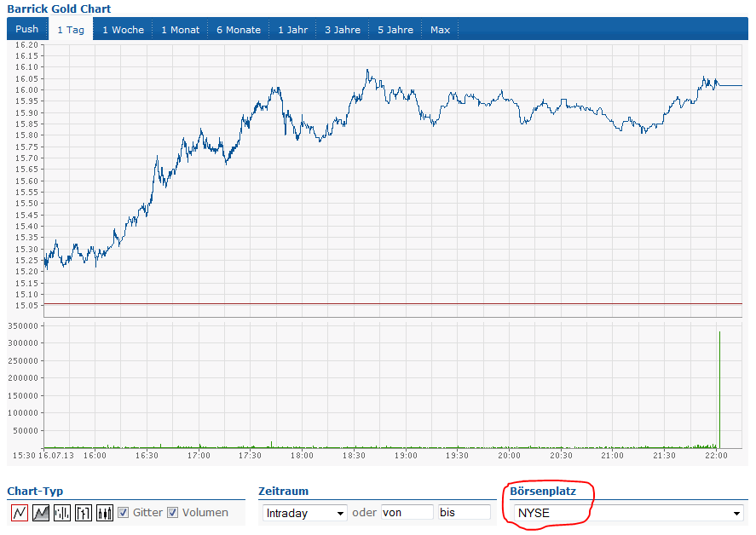
Task: Click the Börsenplatz section label
Action: tap(543, 492)
